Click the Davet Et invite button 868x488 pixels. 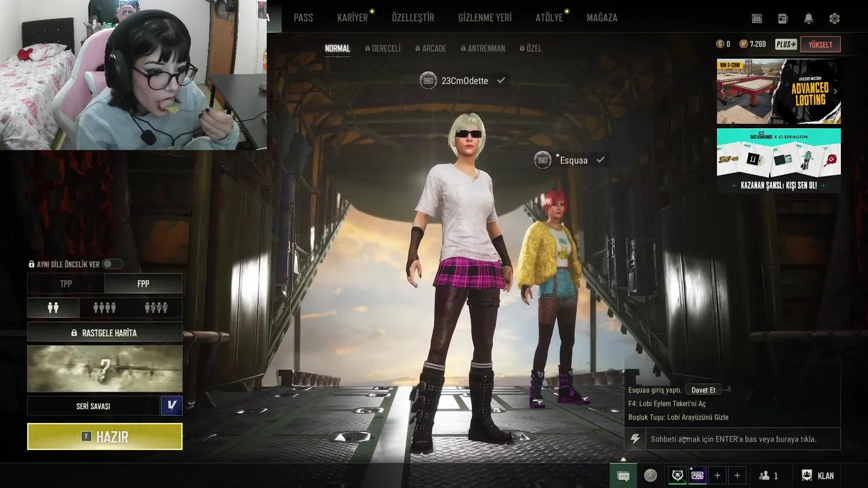click(703, 390)
